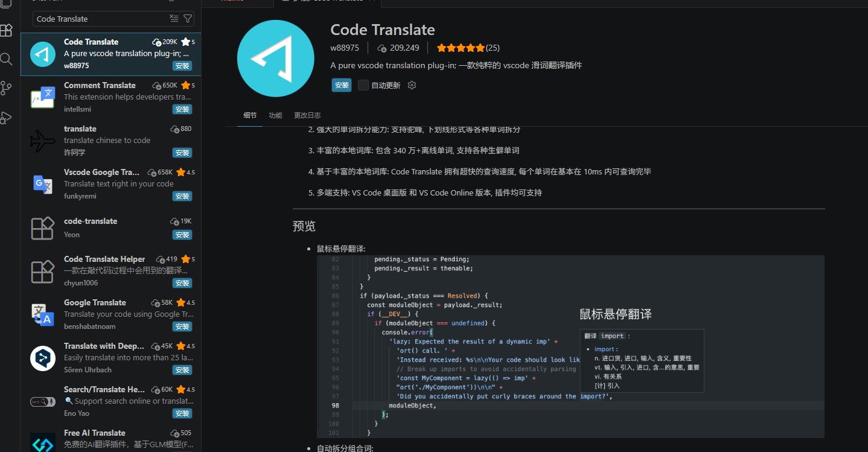The width and height of the screenshot is (868, 452).
Task: Install Code Translate from the list row
Action: click(x=182, y=66)
